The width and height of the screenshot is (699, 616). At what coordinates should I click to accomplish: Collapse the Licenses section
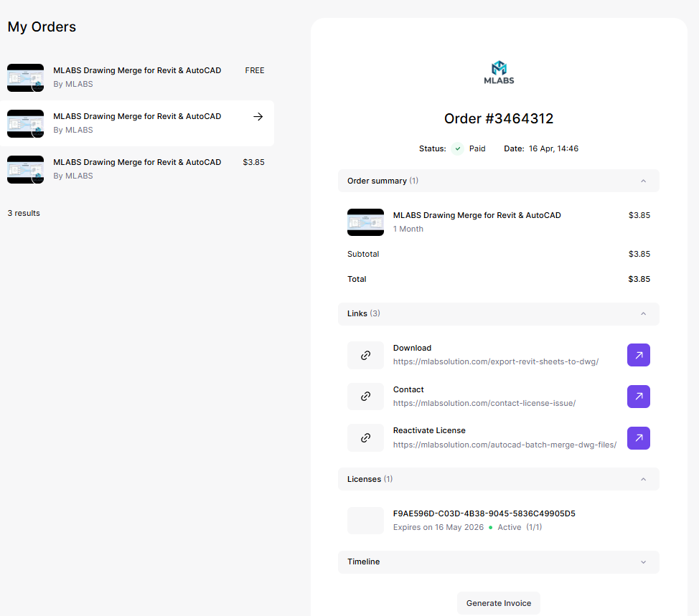643,479
